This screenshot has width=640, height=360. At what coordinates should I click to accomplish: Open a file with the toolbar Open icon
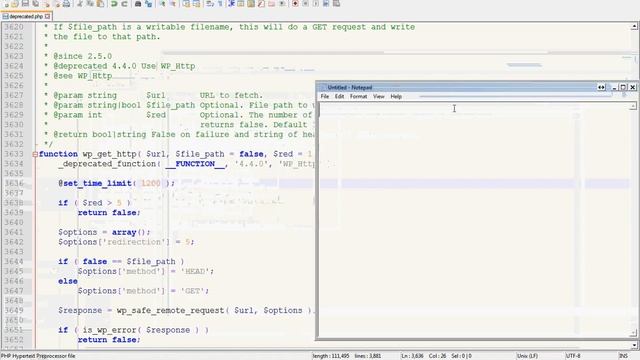(15, 4)
